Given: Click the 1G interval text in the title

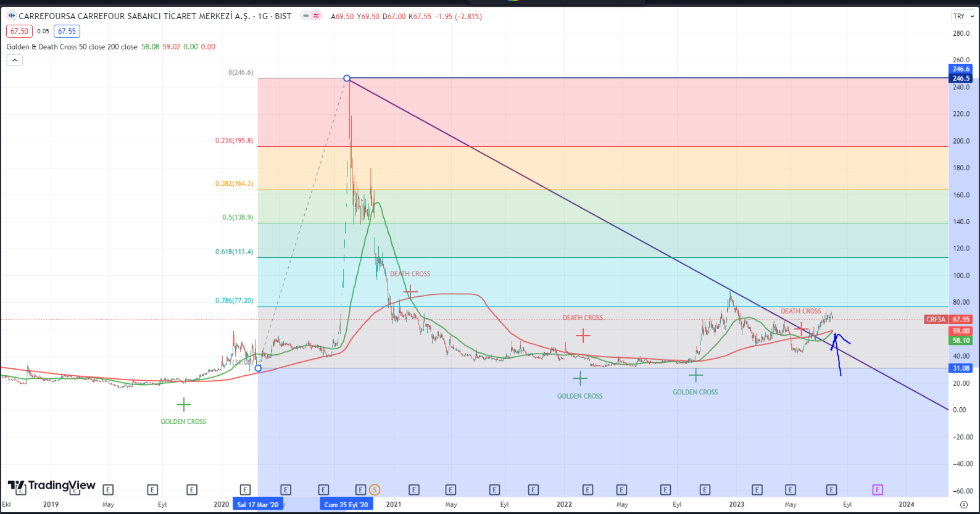Looking at the screenshot, I should pos(263,16).
